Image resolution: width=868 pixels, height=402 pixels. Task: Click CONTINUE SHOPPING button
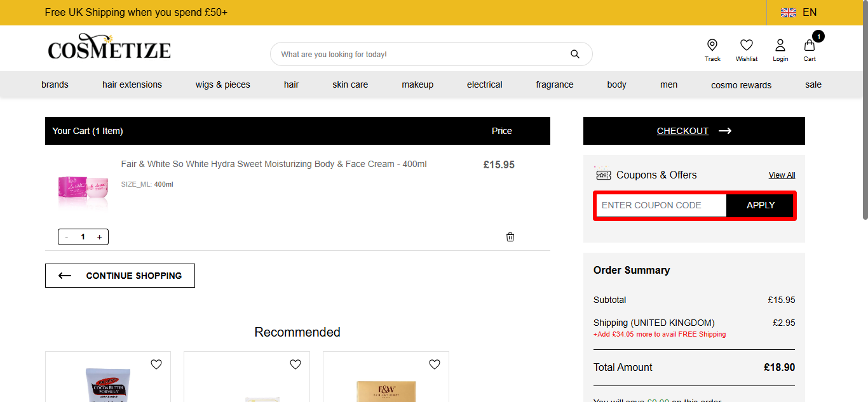tap(120, 276)
